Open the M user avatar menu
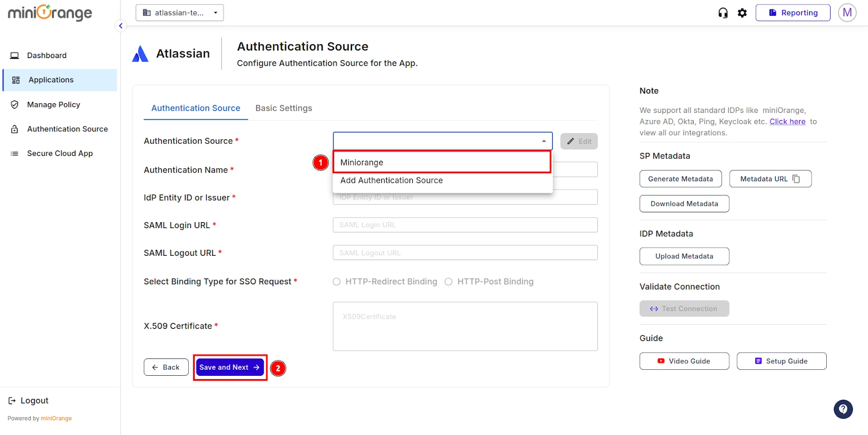Viewport: 868px width, 435px height. click(x=847, y=12)
